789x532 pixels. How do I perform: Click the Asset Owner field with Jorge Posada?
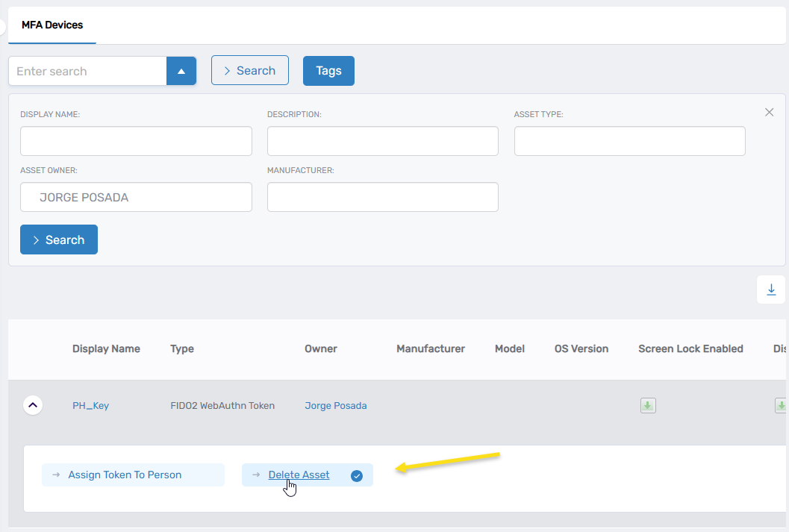[136, 198]
